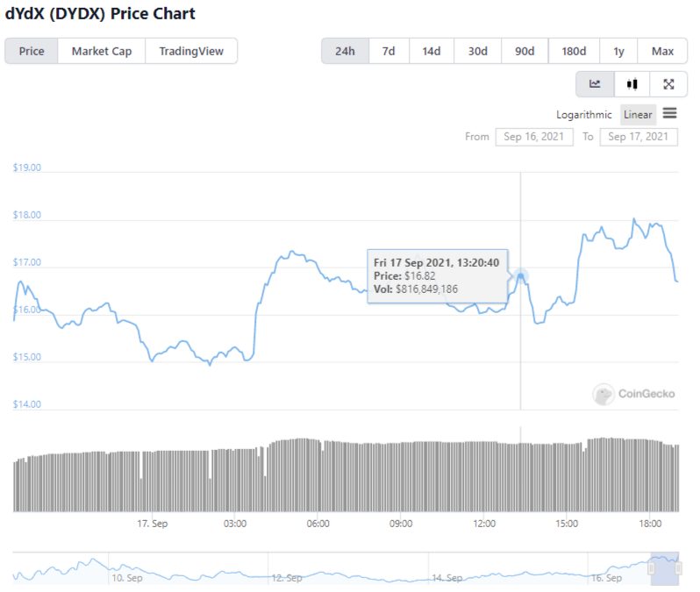Select the 7d time range

coord(389,52)
